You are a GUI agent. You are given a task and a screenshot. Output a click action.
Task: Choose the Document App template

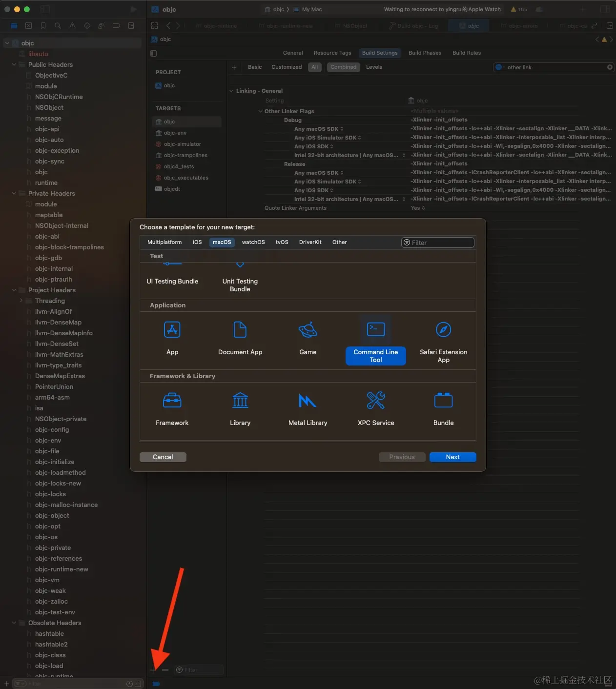tap(240, 338)
